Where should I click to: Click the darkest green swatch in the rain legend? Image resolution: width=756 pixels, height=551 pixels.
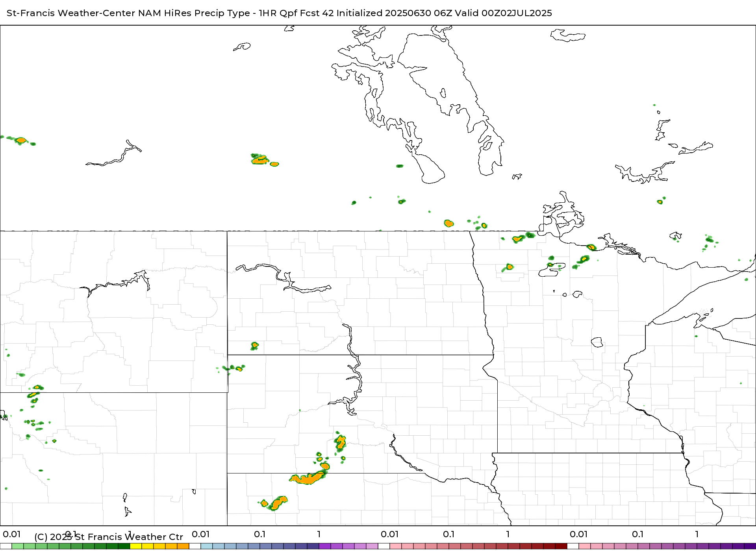(x=124, y=546)
